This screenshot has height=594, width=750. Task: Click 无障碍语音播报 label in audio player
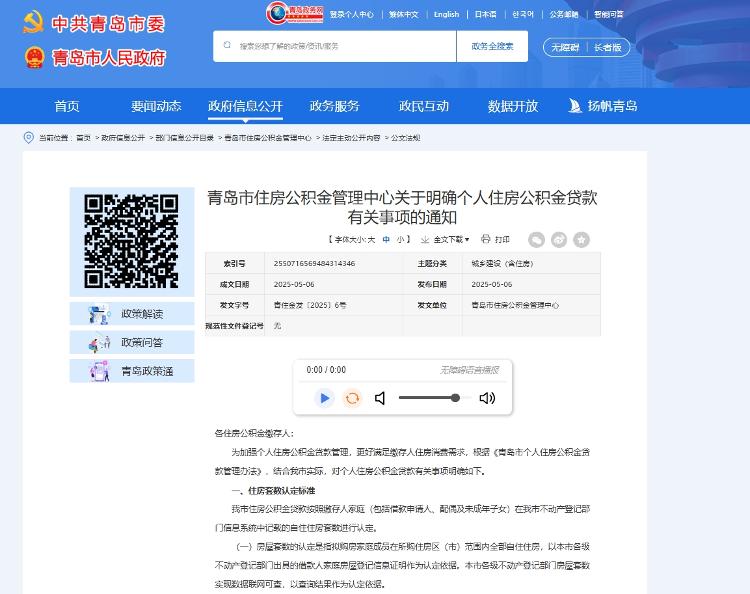[470, 370]
